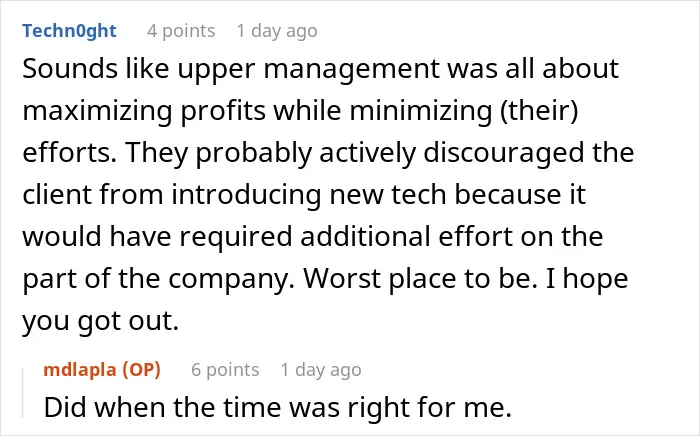The width and height of the screenshot is (700, 436).
Task: Click the word 'maximizing' in the comment
Action: pos(97,112)
